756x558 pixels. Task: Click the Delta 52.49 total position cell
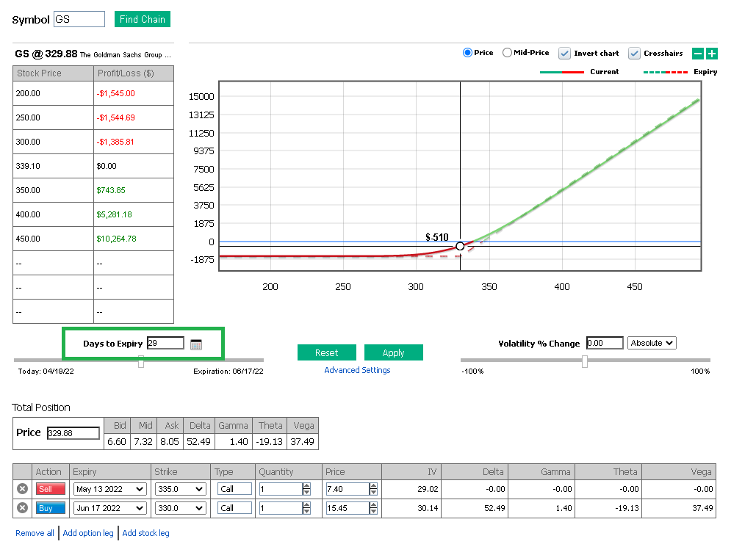[x=198, y=441]
